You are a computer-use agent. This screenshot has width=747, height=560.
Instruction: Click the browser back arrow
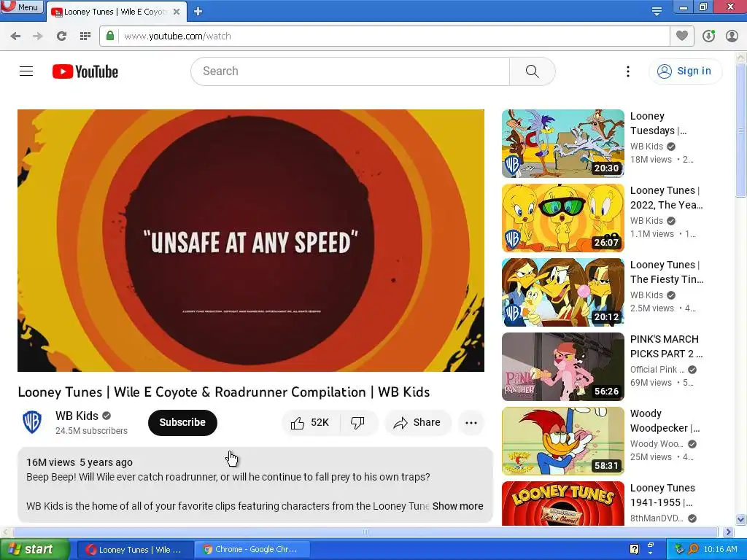coord(15,36)
